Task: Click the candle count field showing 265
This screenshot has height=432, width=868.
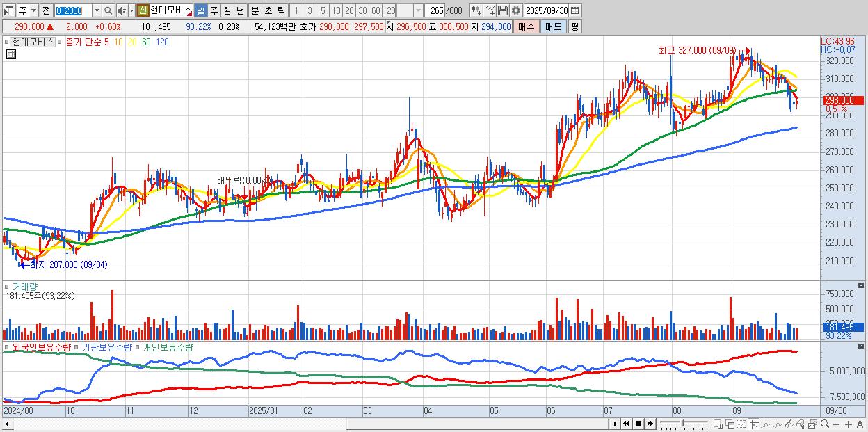Action: tap(435, 10)
